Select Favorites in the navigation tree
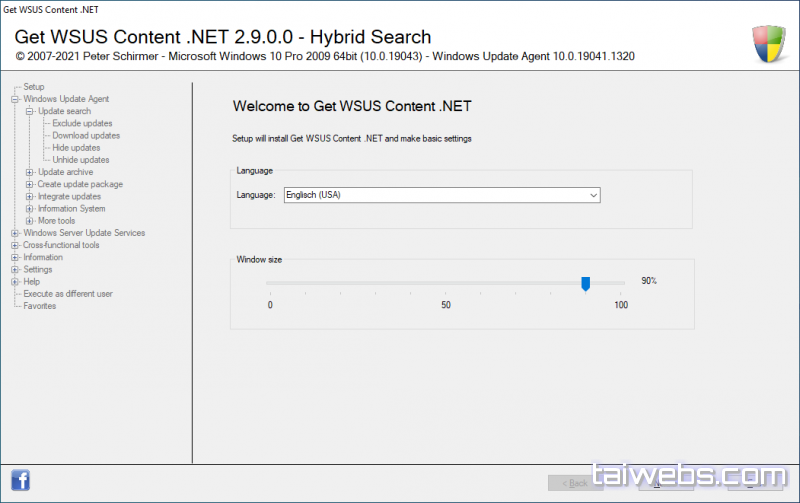 pos(40,306)
